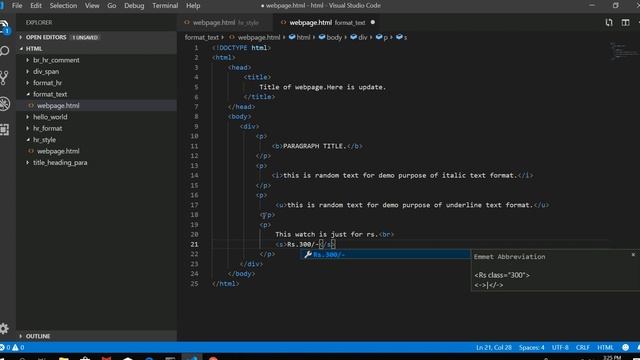The width and height of the screenshot is (640, 360).
Task: Change encoding via UTF-8 indicator
Action: pyautogui.click(x=560, y=348)
